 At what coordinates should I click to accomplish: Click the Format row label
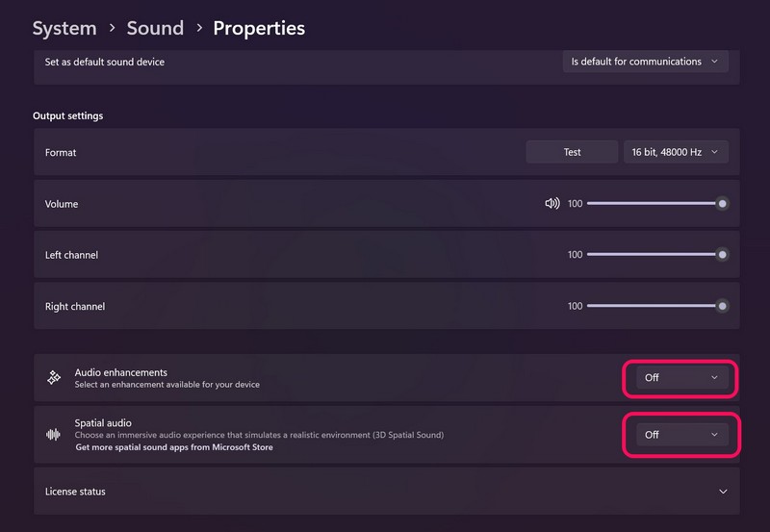point(61,153)
